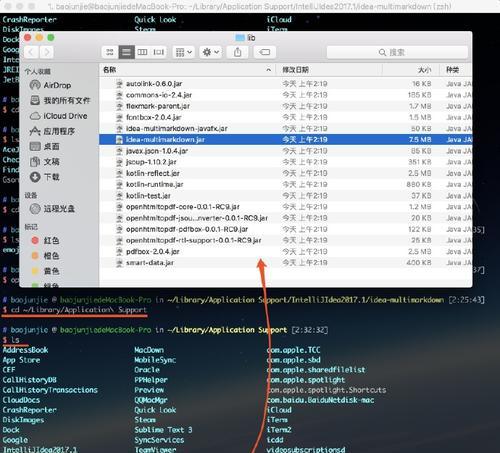Click terminal entry 'CloudDocs'

tap(21, 400)
